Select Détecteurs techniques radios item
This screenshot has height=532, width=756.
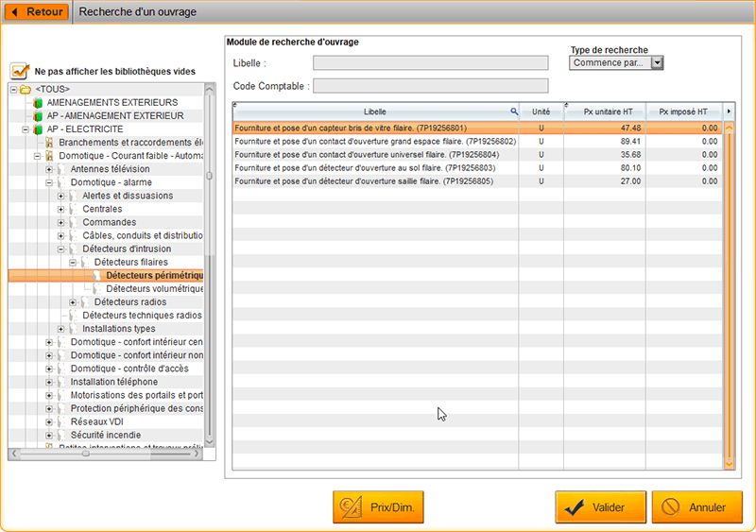[142, 315]
